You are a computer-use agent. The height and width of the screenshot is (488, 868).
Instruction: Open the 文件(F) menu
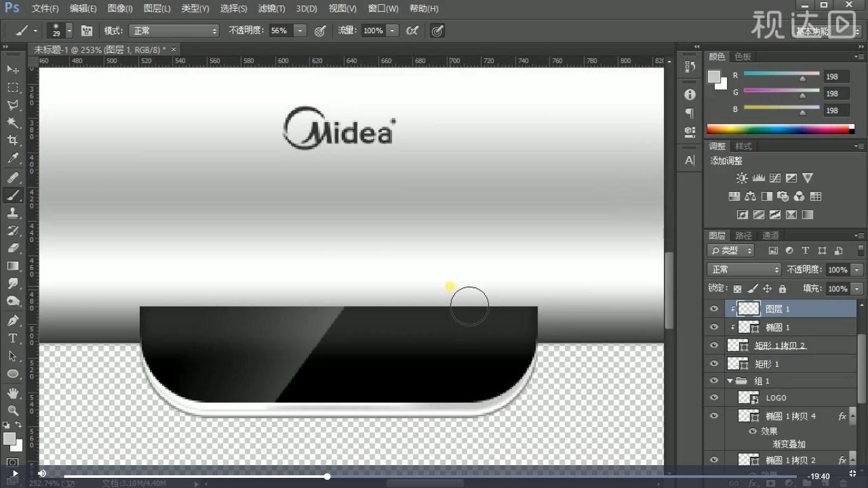[45, 8]
